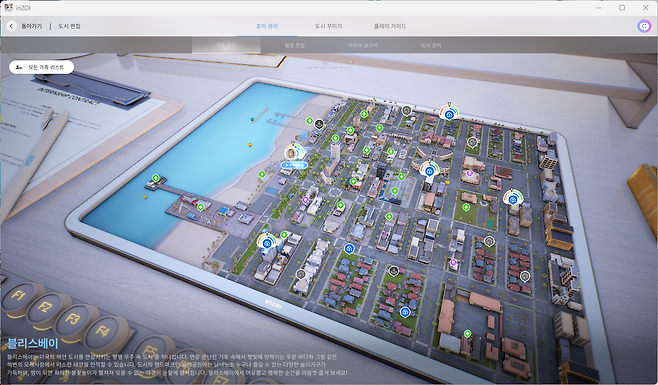Click the 돌아가기 back link

[31, 26]
